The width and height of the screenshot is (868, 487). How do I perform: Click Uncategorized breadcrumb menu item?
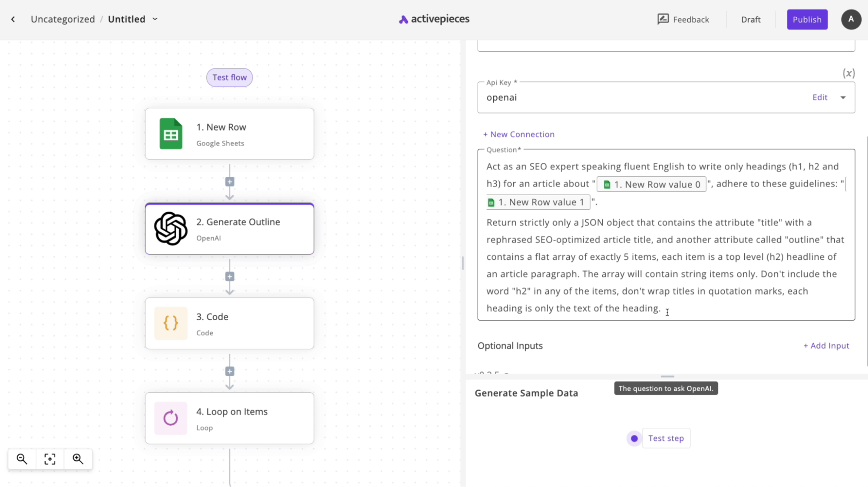pos(63,19)
